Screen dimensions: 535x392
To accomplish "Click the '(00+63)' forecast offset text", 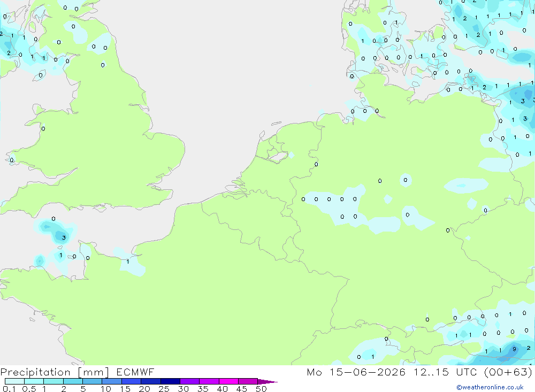I will pos(508,372).
